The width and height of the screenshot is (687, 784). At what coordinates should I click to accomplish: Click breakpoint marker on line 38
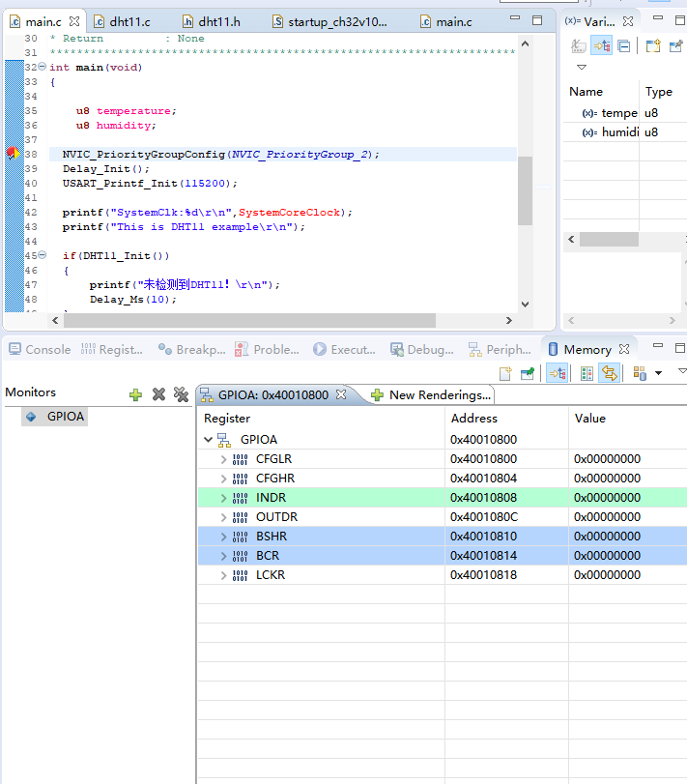click(13, 154)
